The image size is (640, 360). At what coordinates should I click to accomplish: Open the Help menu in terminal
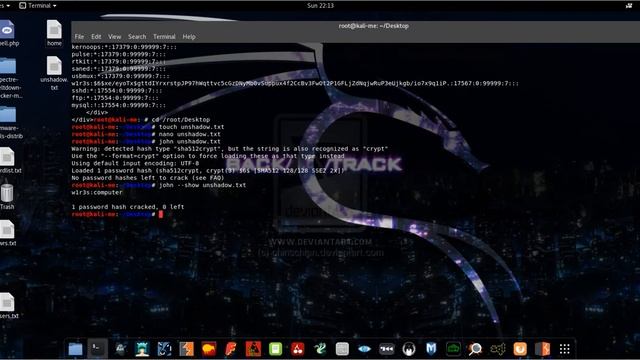tap(189, 37)
